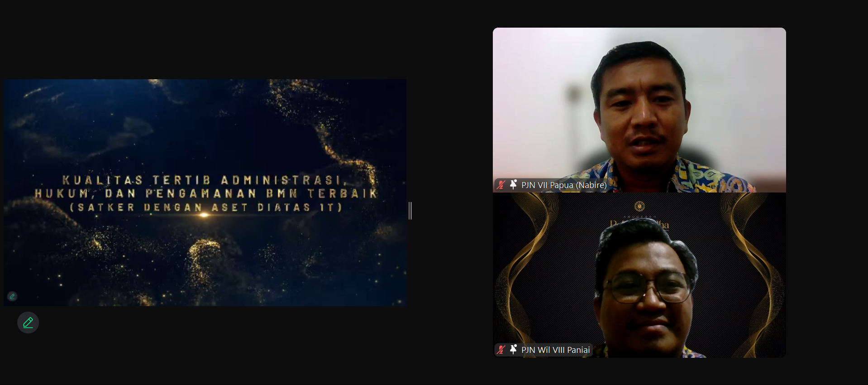Click muted microphone icon for PJN VII Papua
The height and width of the screenshot is (385, 868).
[x=501, y=185]
